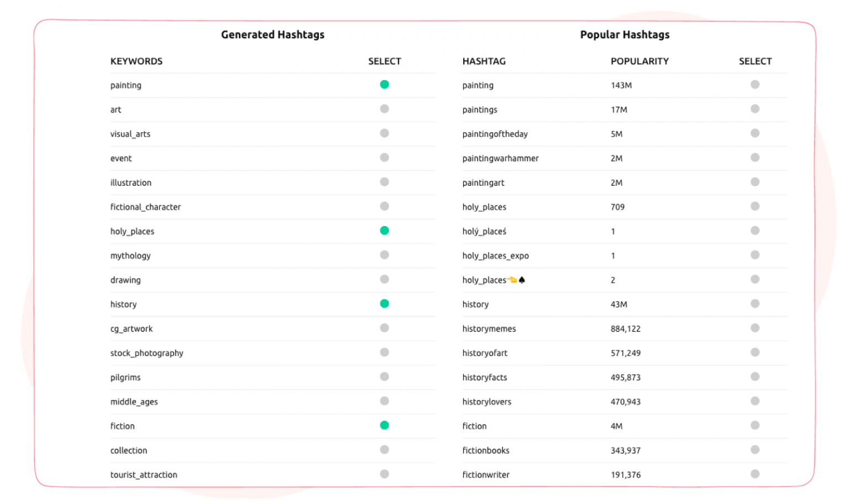
Task: Click the KEYWORDS column header
Action: pyautogui.click(x=136, y=61)
